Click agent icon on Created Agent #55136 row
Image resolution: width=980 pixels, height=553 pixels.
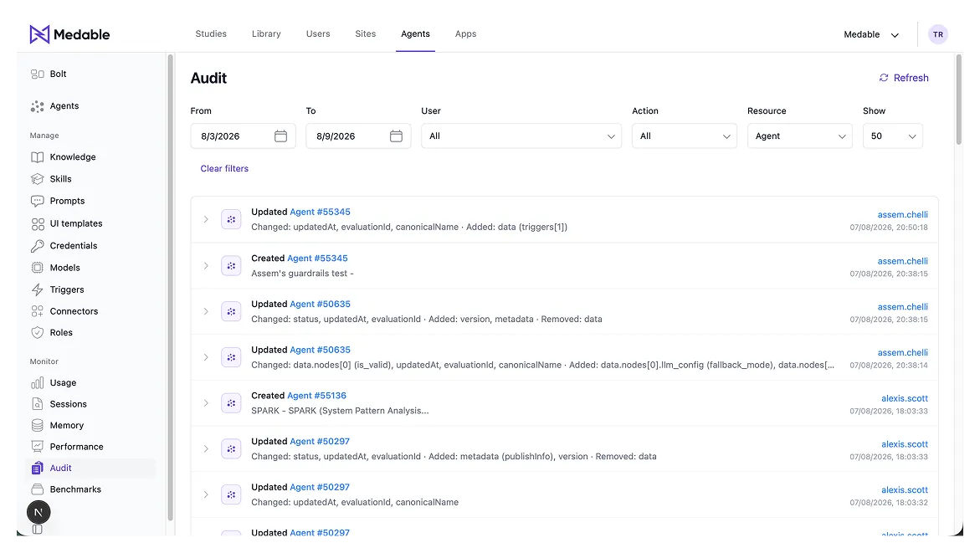pos(231,403)
